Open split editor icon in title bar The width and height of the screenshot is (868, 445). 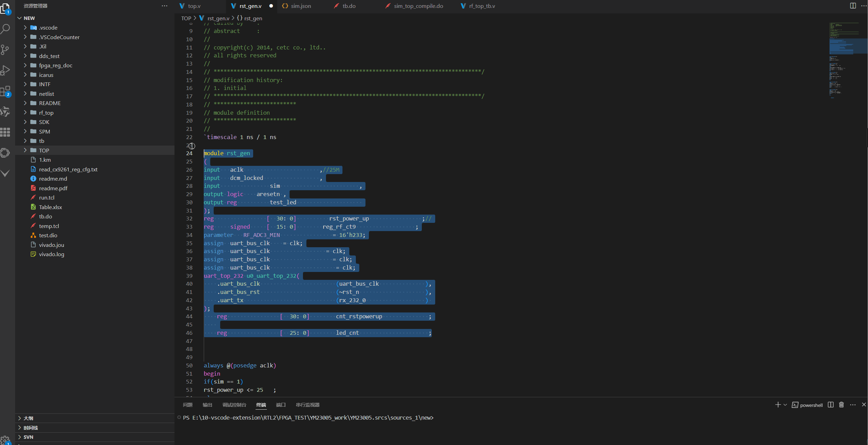click(x=853, y=6)
